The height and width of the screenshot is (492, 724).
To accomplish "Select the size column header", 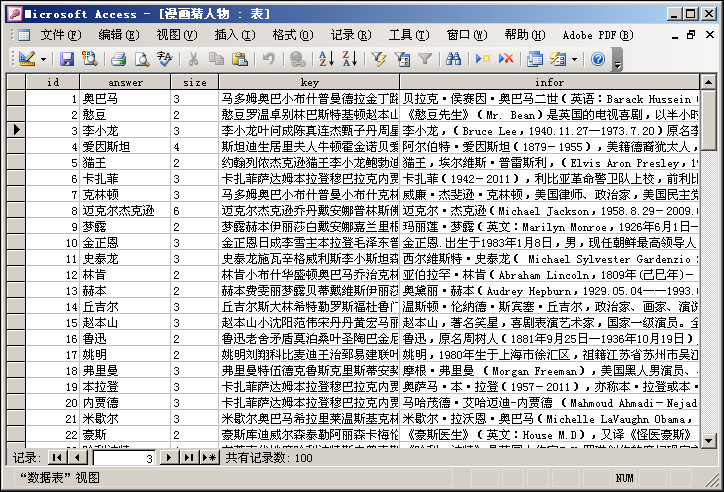I will click(x=194, y=82).
